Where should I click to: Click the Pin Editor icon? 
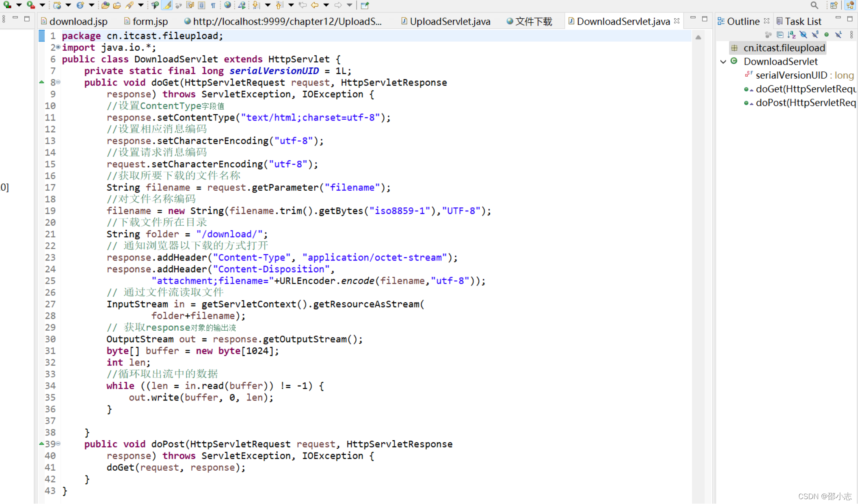(365, 5)
